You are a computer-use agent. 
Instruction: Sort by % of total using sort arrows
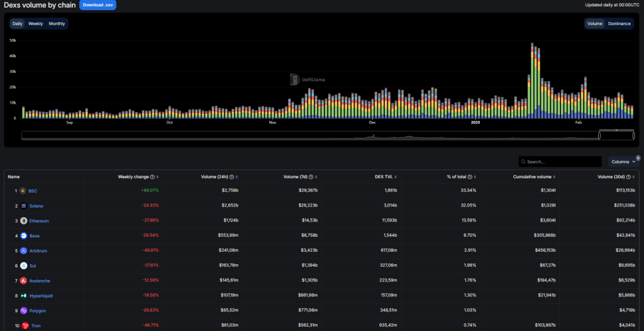click(475, 177)
